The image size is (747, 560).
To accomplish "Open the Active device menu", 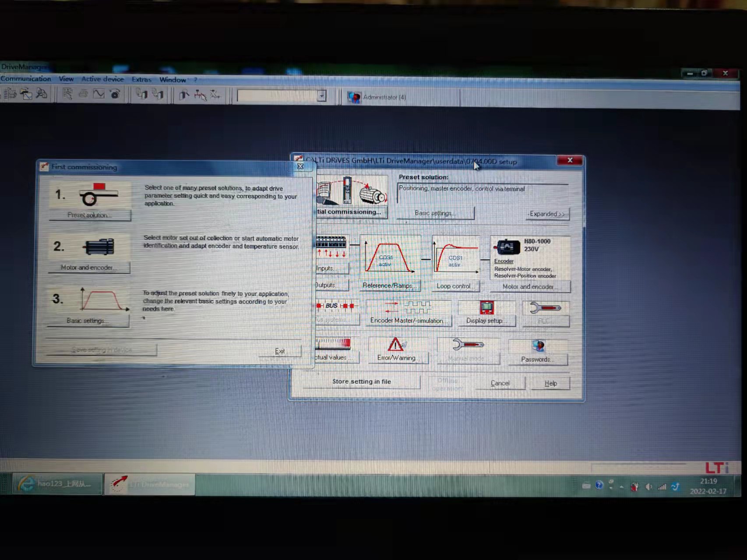I will pos(102,79).
